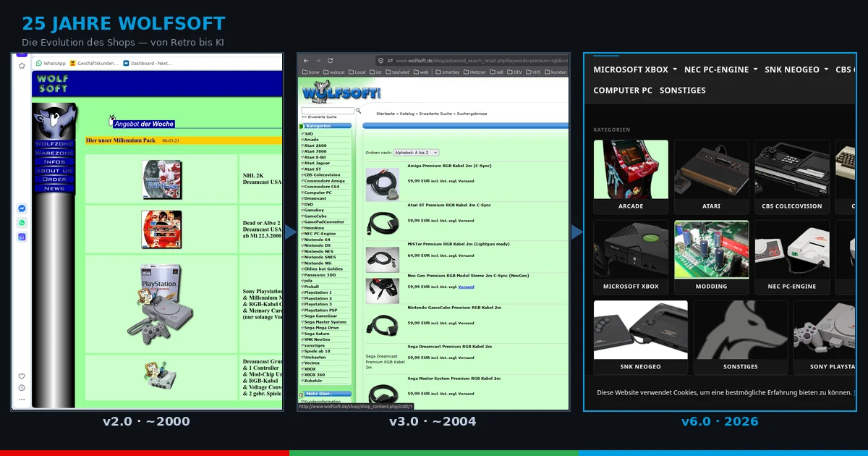
Task: Select Commodore Amiga category in v3.0 sidebar
Action: (323, 181)
